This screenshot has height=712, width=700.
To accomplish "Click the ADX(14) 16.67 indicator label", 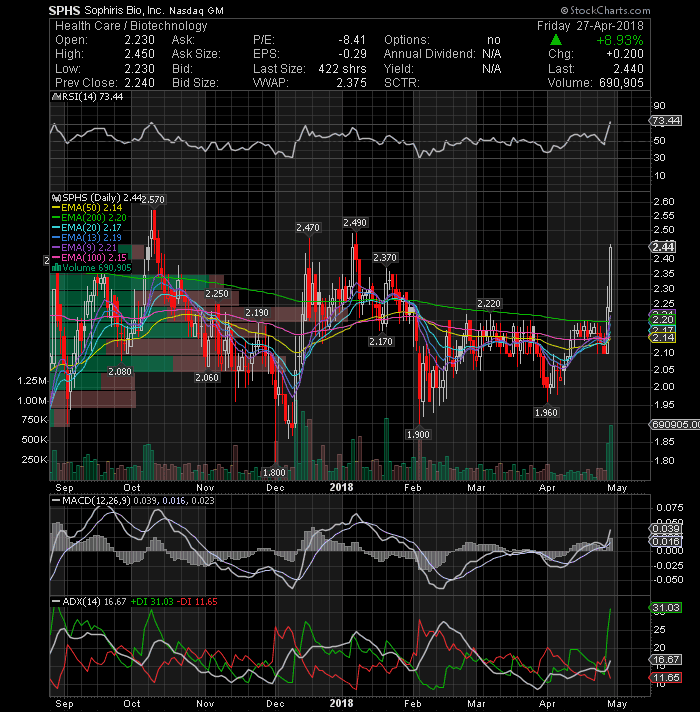I will click(94, 602).
